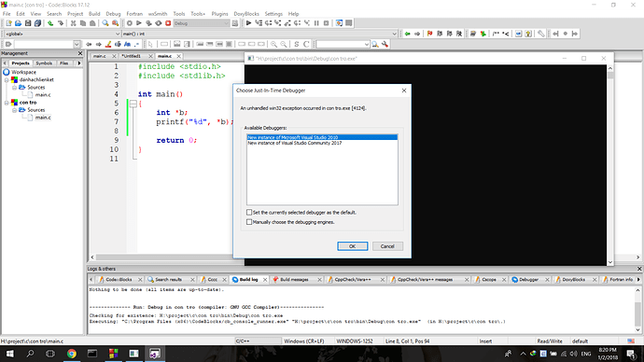Toggle fold marker beside line 5
644x362 pixels.
pos(133,104)
